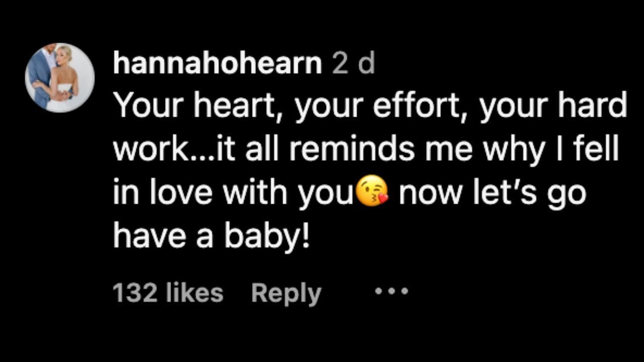
Task: Click 'work...it' starting the second line
Action: pos(174,150)
